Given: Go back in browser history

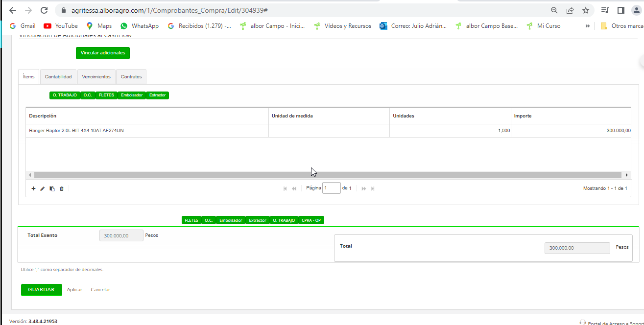Looking at the screenshot, I should point(13,10).
